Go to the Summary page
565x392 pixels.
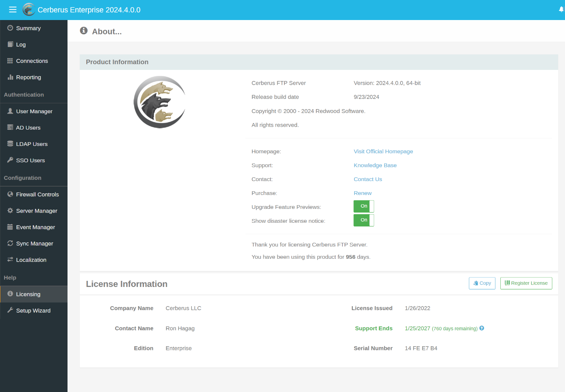[x=34, y=28]
